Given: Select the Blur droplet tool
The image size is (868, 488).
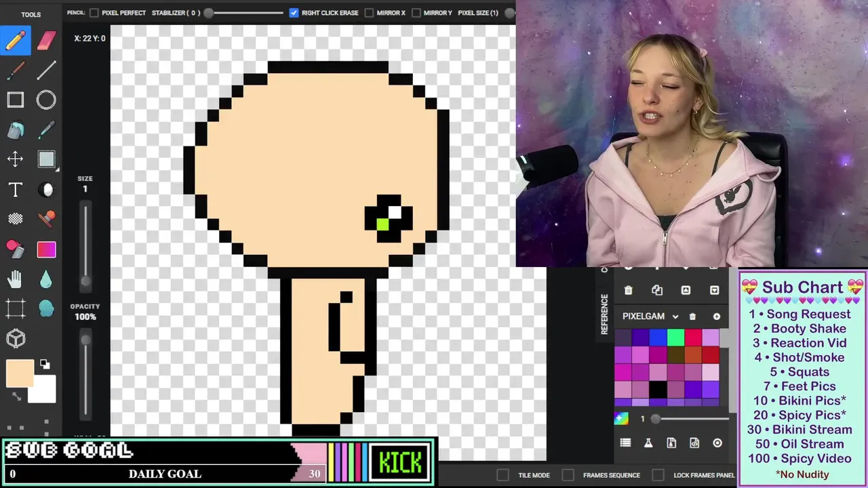Looking at the screenshot, I should (x=46, y=279).
